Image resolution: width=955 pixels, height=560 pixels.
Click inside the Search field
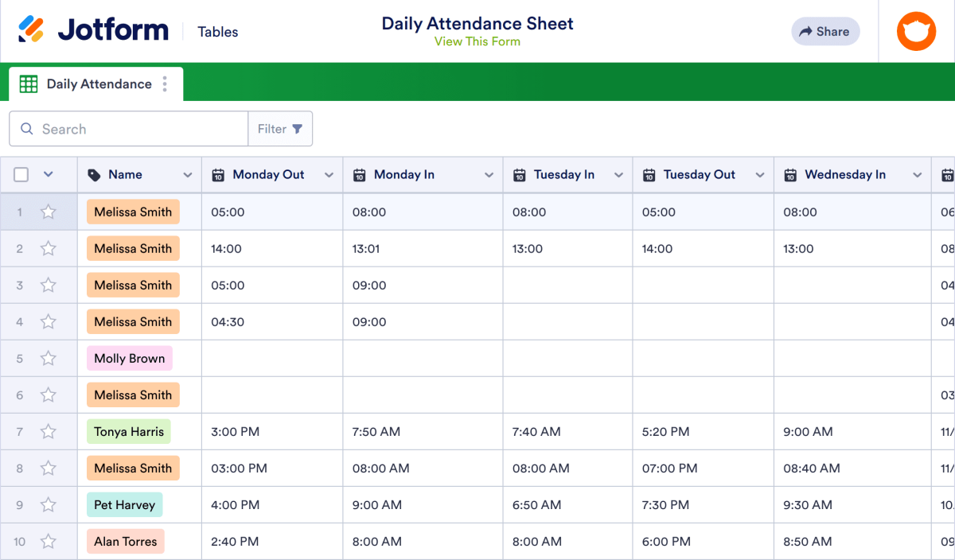tap(127, 129)
